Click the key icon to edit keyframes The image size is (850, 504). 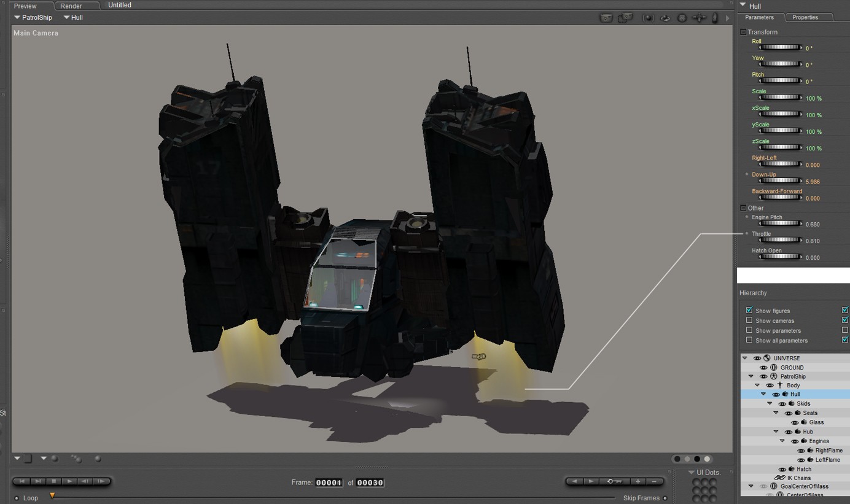coord(614,481)
